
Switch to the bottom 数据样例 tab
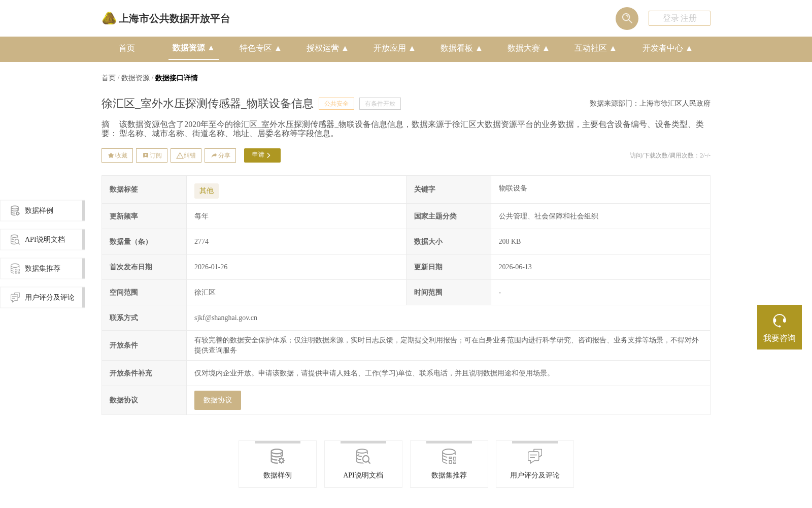278,464
